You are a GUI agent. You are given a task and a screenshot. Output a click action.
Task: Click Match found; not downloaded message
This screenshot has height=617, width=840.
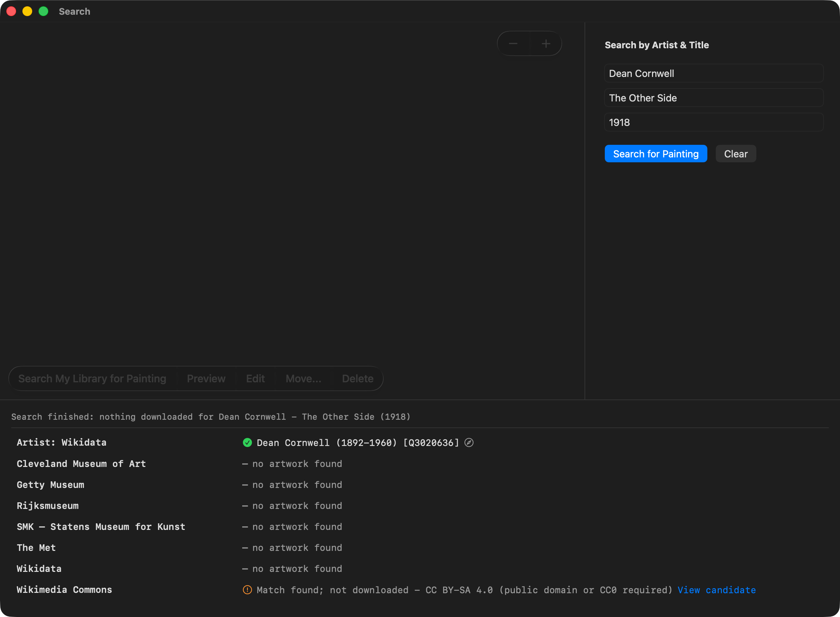pyautogui.click(x=464, y=590)
